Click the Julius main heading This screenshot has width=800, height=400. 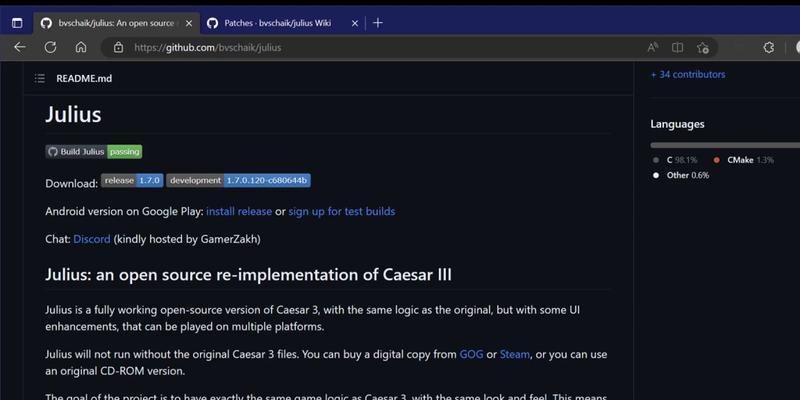73,114
